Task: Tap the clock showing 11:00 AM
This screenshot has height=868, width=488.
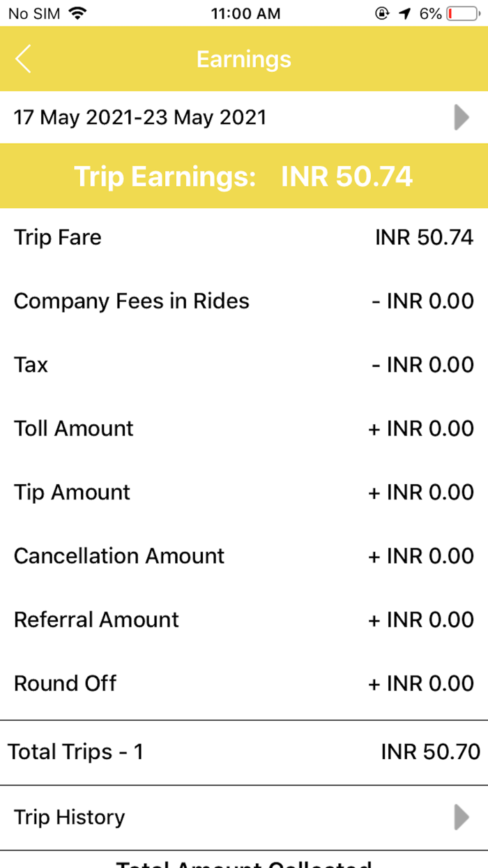Action: click(x=245, y=12)
